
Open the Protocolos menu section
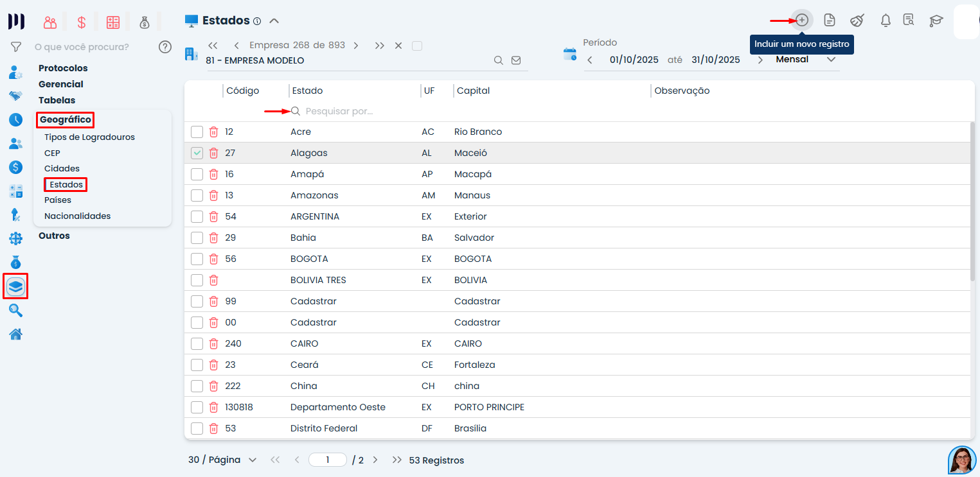63,68
